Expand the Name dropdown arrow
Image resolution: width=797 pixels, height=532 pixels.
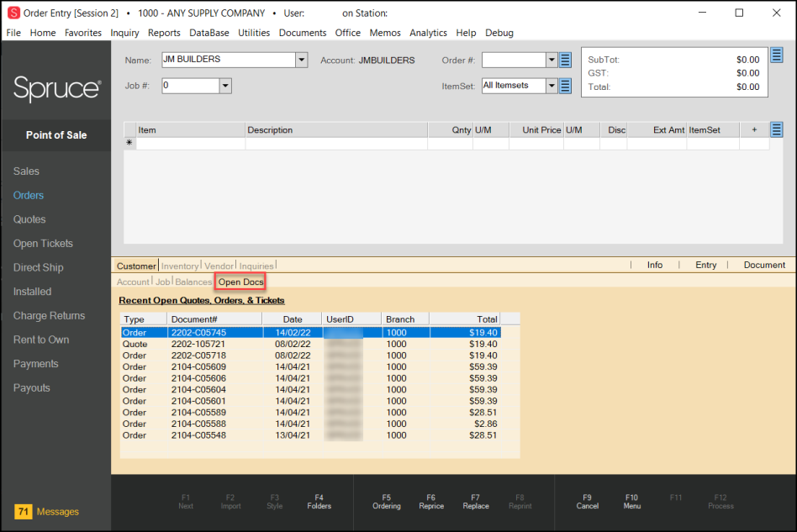[x=302, y=60]
